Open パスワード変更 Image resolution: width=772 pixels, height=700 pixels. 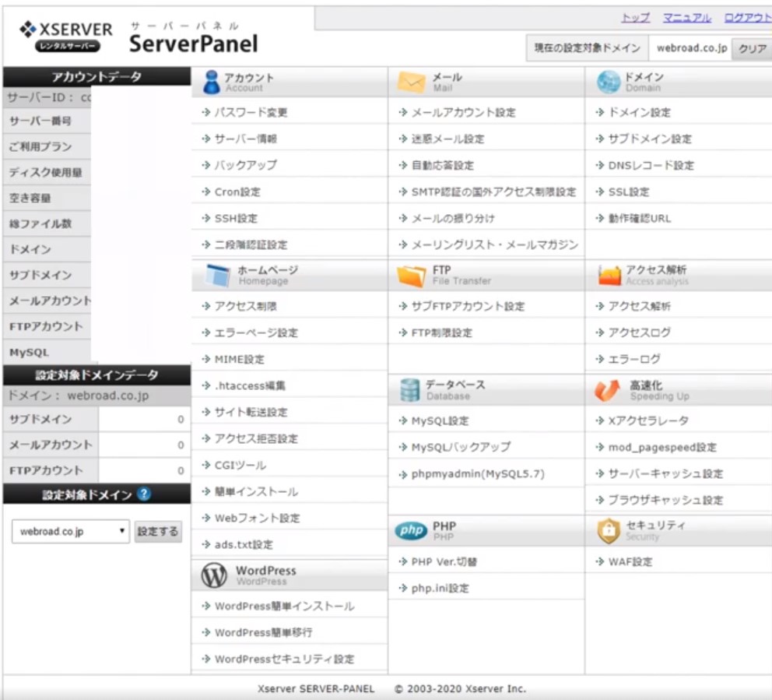(251, 112)
